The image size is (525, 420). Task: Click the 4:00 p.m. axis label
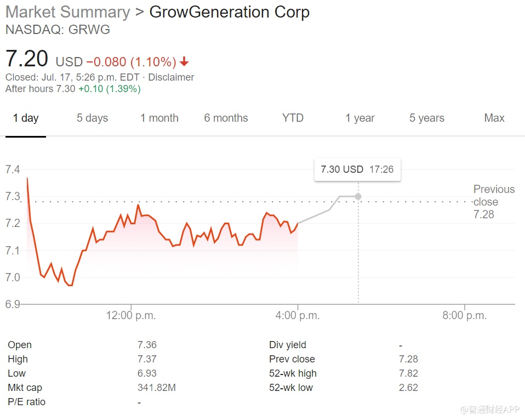point(298,316)
